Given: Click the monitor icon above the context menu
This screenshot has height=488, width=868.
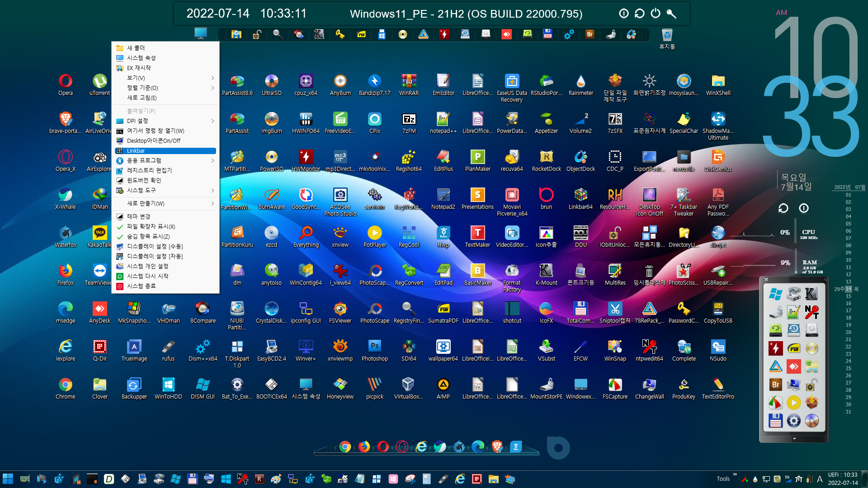Looking at the screenshot, I should pyautogui.click(x=200, y=33).
